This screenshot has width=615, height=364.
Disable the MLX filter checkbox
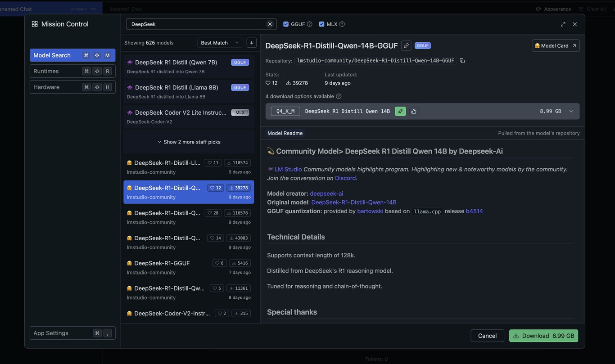[x=321, y=23]
